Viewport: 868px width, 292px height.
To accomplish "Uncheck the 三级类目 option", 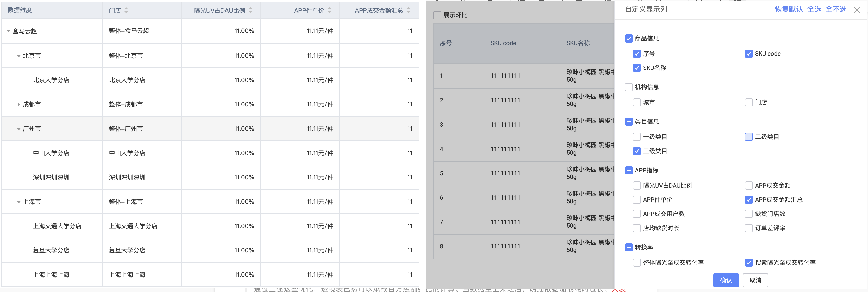I will pos(637,151).
